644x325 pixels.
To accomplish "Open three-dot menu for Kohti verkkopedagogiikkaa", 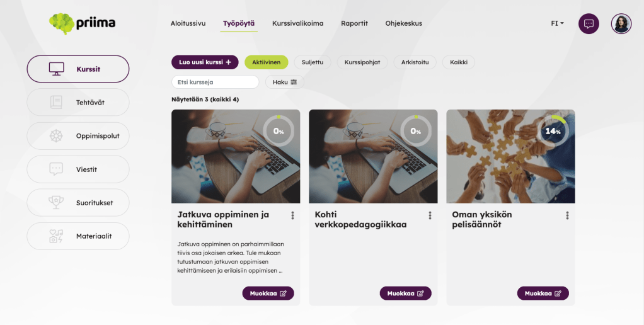I will click(x=430, y=215).
